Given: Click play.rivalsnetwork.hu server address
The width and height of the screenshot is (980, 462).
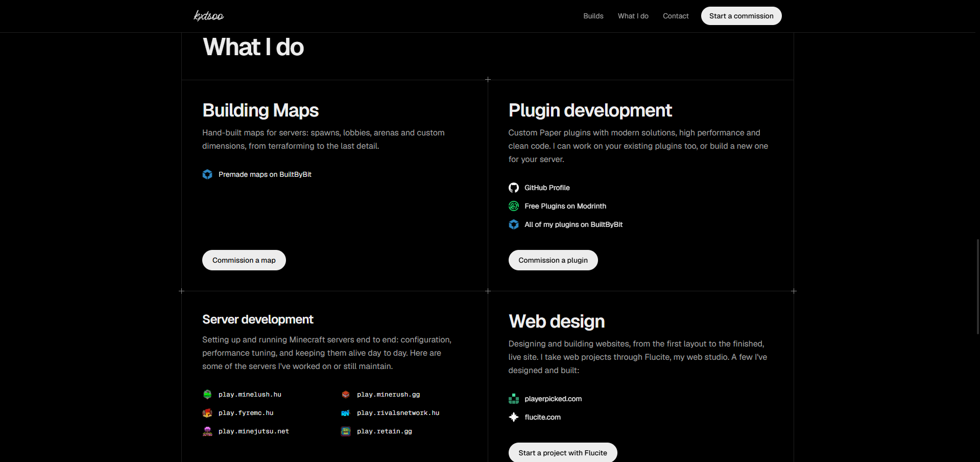Looking at the screenshot, I should click(398, 413).
